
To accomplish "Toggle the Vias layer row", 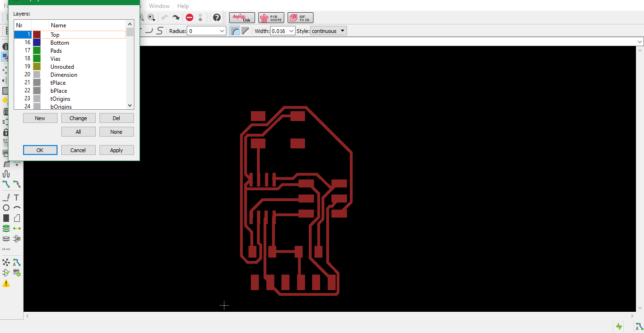I will coord(70,59).
